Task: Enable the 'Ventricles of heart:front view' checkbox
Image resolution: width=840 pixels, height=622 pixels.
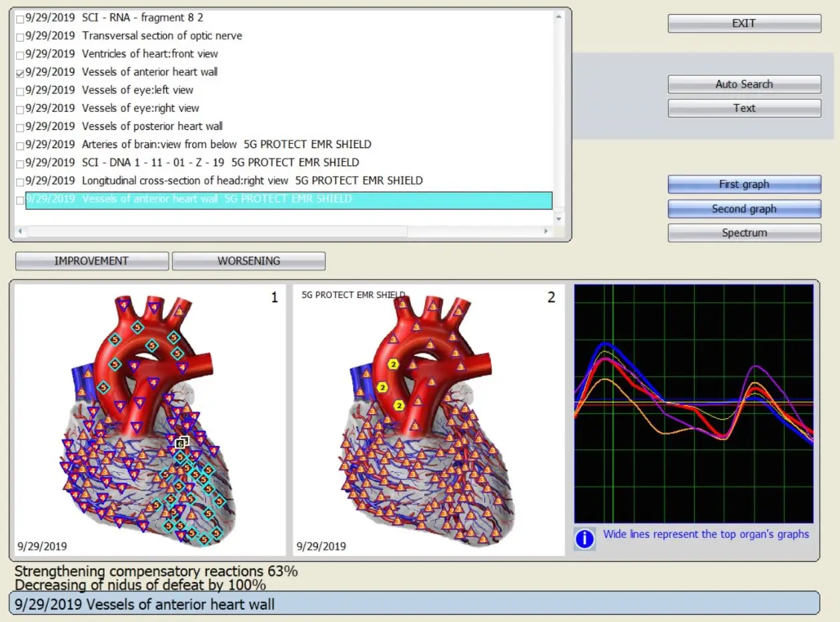Action: tap(20, 55)
